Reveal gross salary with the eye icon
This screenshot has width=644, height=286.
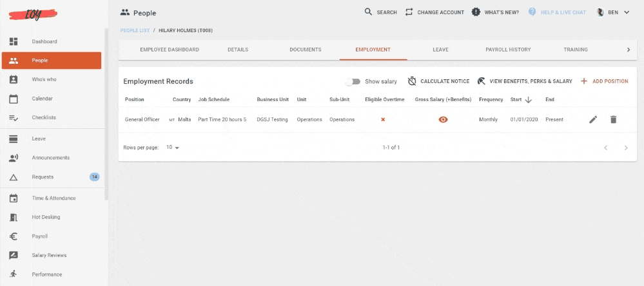(x=443, y=119)
